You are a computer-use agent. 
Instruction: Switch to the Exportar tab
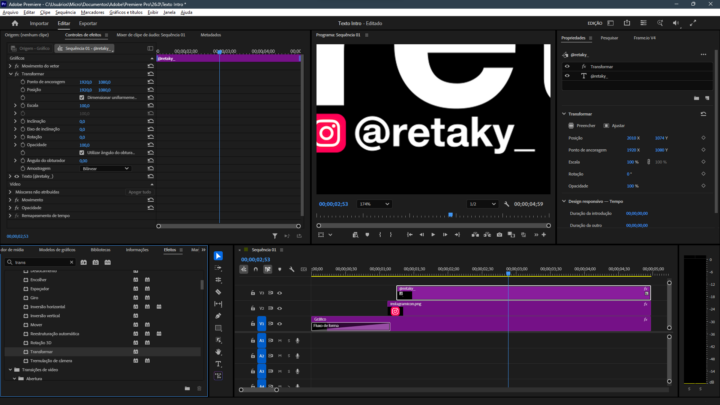pyautogui.click(x=88, y=23)
